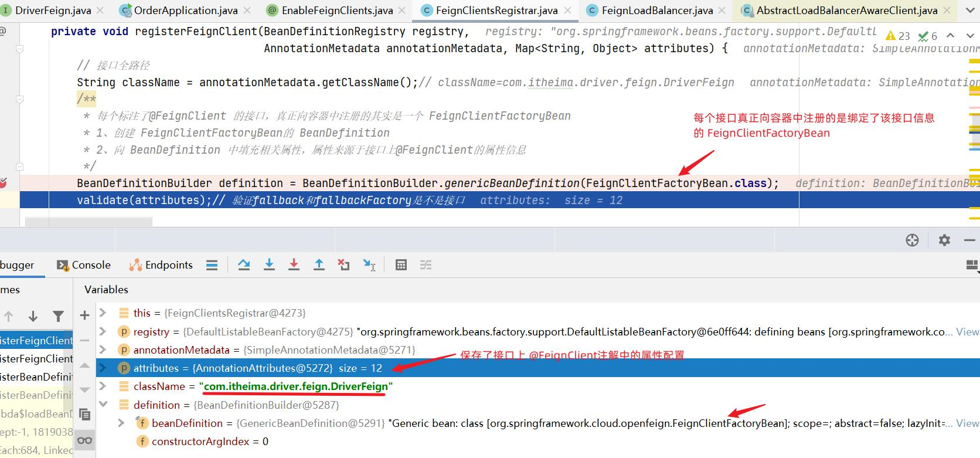
Task: Collapse the definition variable node
Action: point(103,405)
